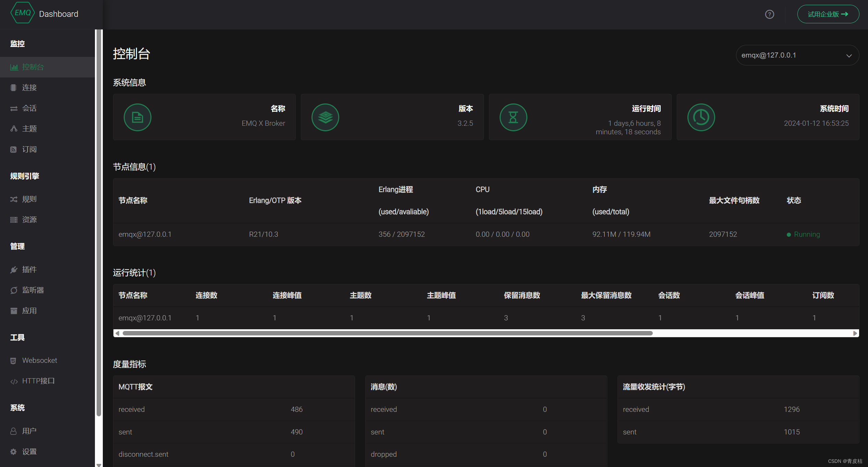Image resolution: width=868 pixels, height=467 pixels.
Task: Click the 订阅 feed icon in sidebar
Action: point(13,149)
